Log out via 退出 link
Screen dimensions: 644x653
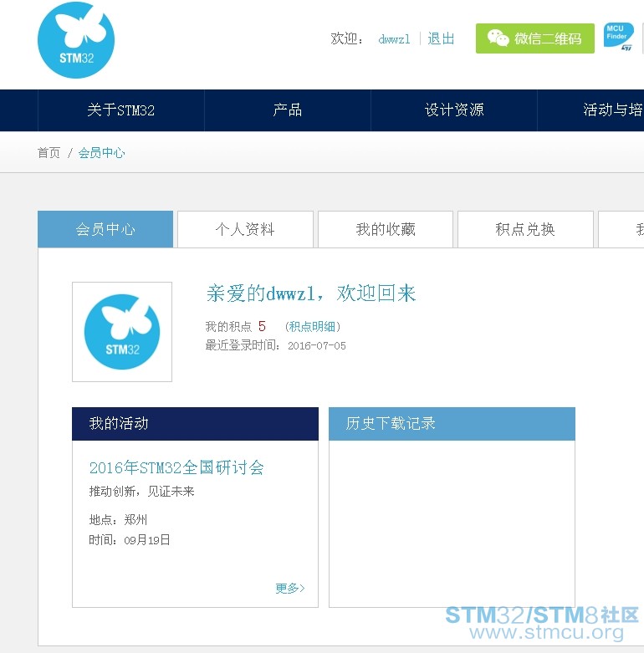click(x=441, y=38)
